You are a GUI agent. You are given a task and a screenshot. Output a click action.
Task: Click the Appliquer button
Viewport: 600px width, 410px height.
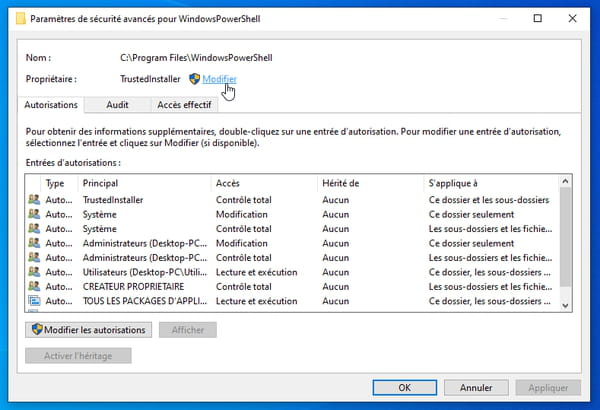548,388
